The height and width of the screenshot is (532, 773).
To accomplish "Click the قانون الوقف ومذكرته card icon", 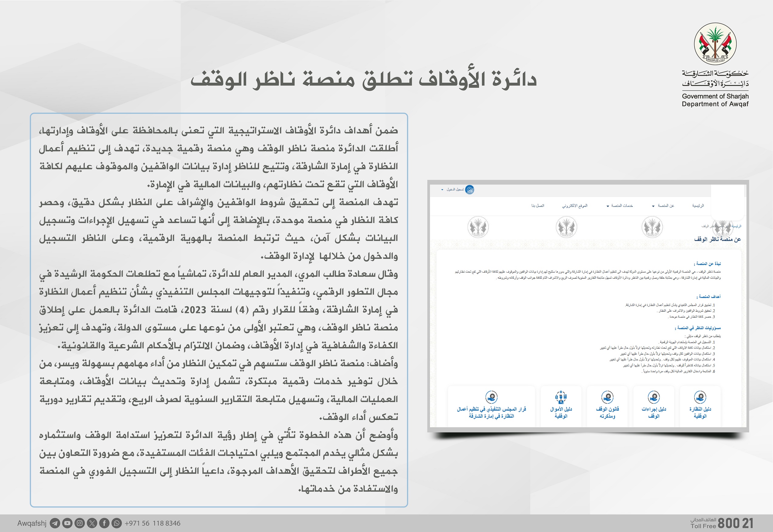I will click(608, 397).
